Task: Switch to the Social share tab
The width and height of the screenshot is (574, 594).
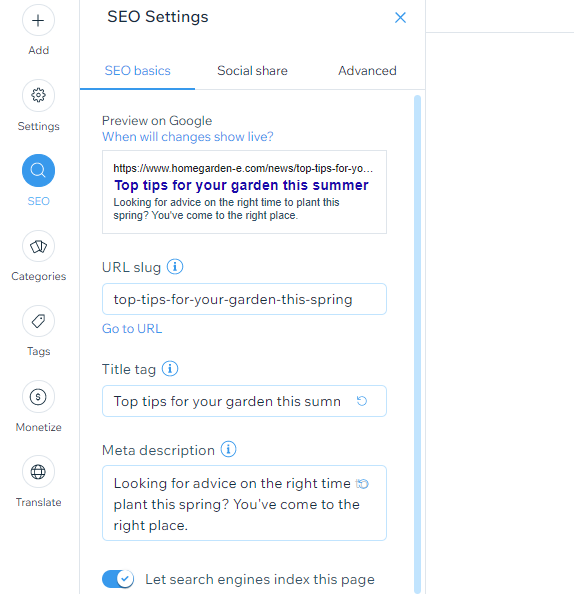Action: click(x=252, y=71)
